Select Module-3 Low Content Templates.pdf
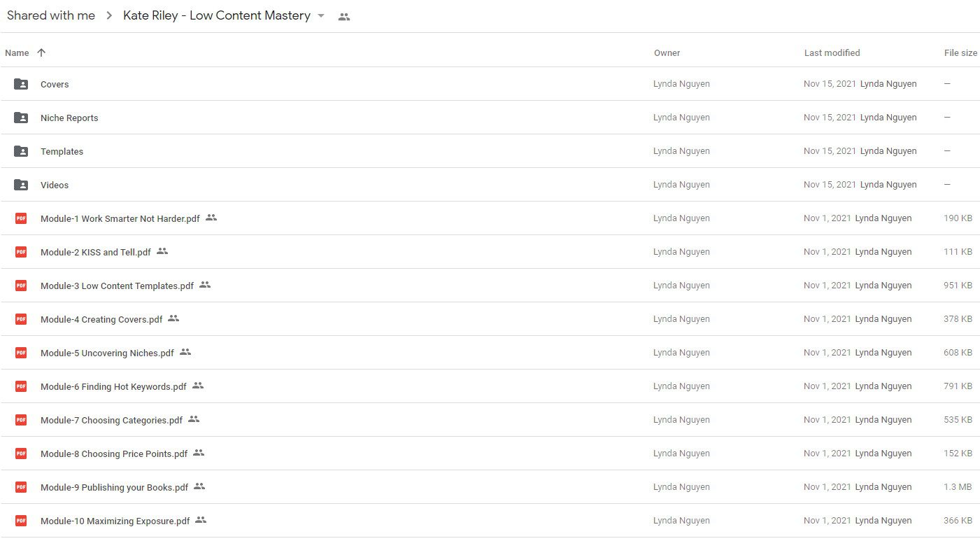Viewport: 980px width, 541px height. pyautogui.click(x=117, y=286)
